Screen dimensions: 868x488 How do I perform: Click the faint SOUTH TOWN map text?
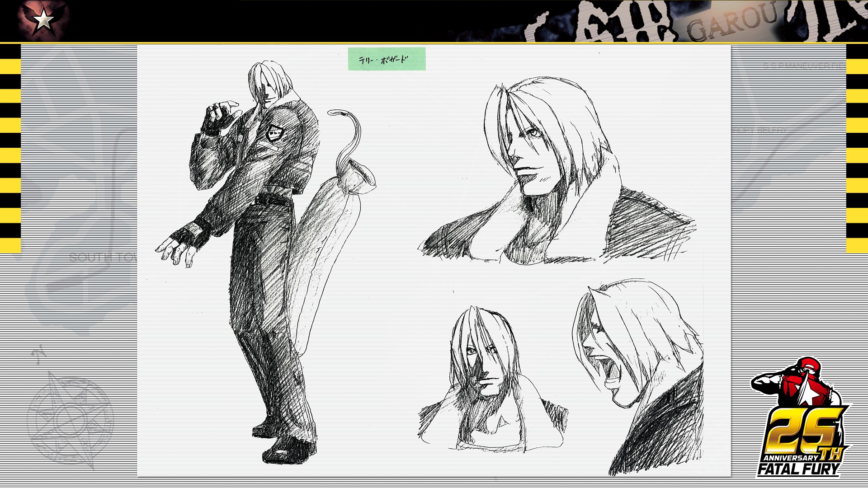click(x=102, y=258)
